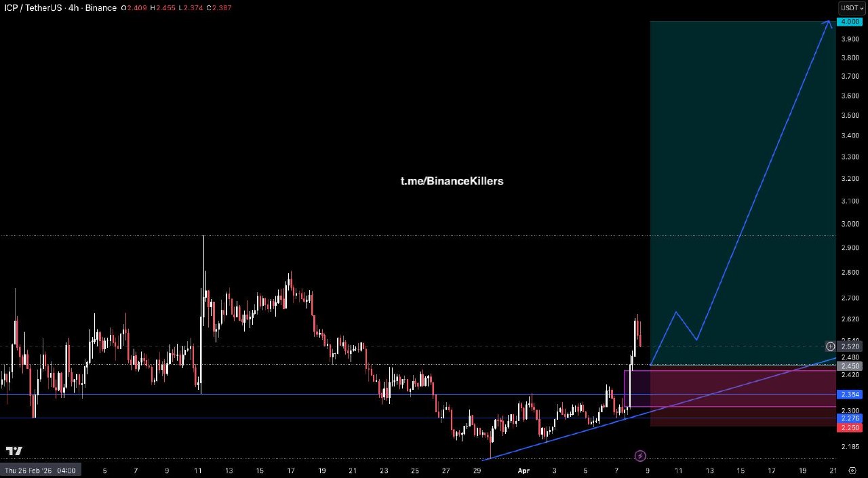This screenshot has height=478, width=868.
Task: Select the 2.520 crosshair price label
Action: 850,346
